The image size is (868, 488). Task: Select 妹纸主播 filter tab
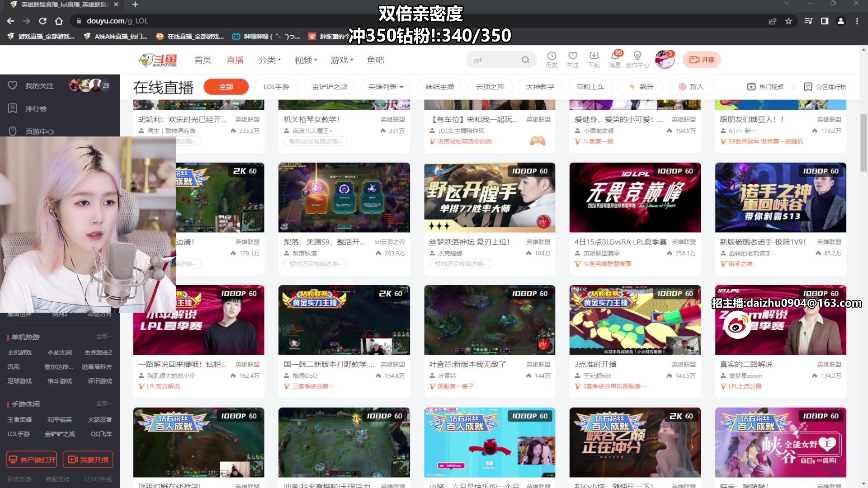pyautogui.click(x=439, y=87)
